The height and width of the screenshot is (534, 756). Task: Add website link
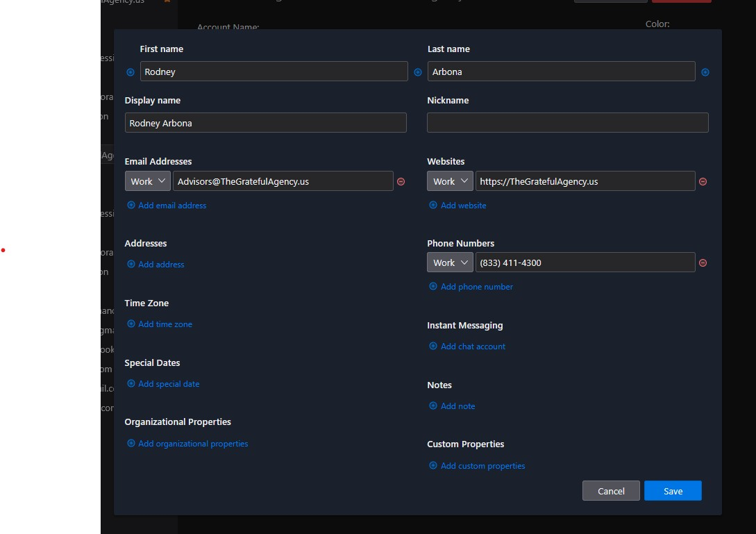[457, 205]
